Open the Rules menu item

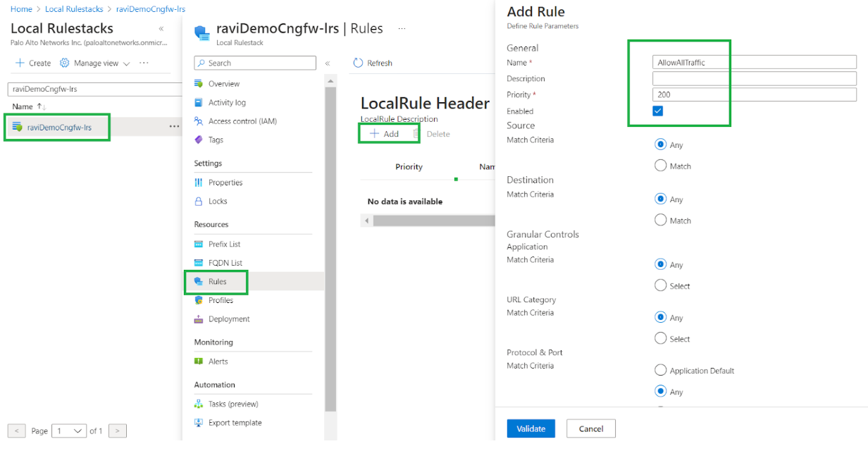pyautogui.click(x=217, y=282)
